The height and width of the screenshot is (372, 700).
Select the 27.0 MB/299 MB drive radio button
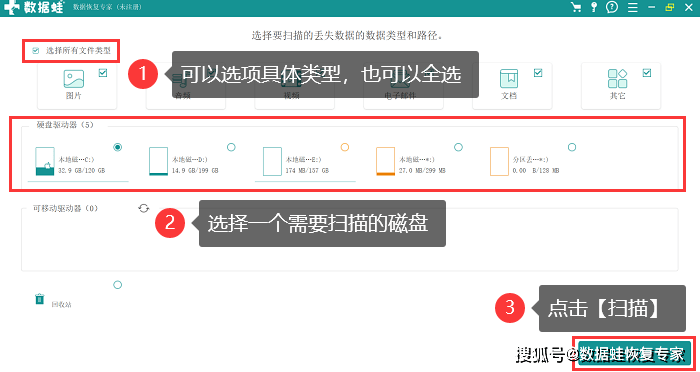[458, 147]
